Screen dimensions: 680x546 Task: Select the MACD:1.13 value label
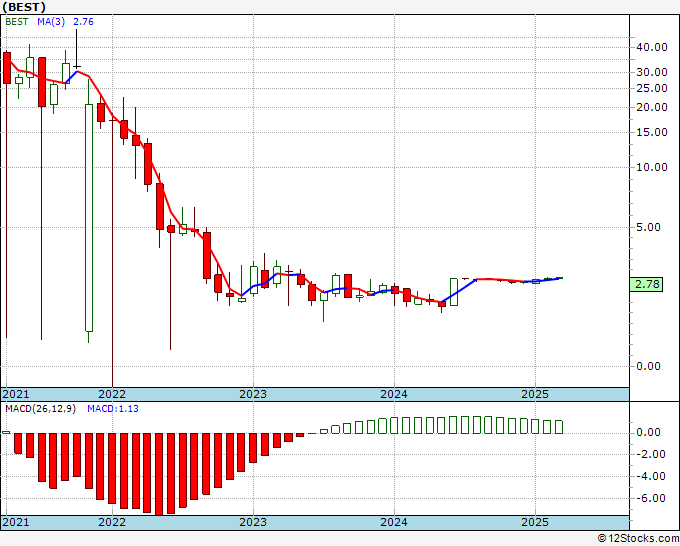click(x=113, y=409)
